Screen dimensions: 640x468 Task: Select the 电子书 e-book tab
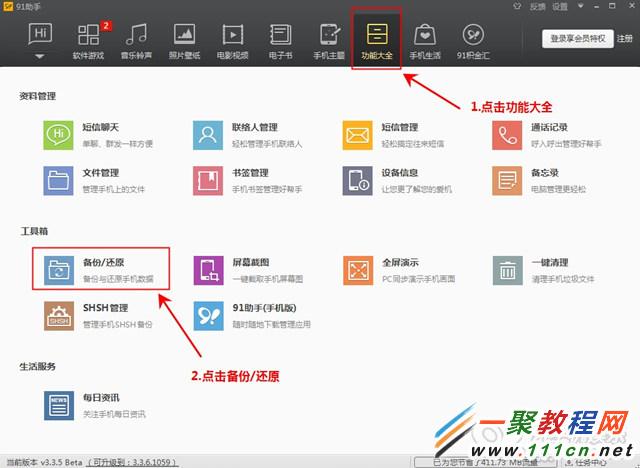click(280, 41)
